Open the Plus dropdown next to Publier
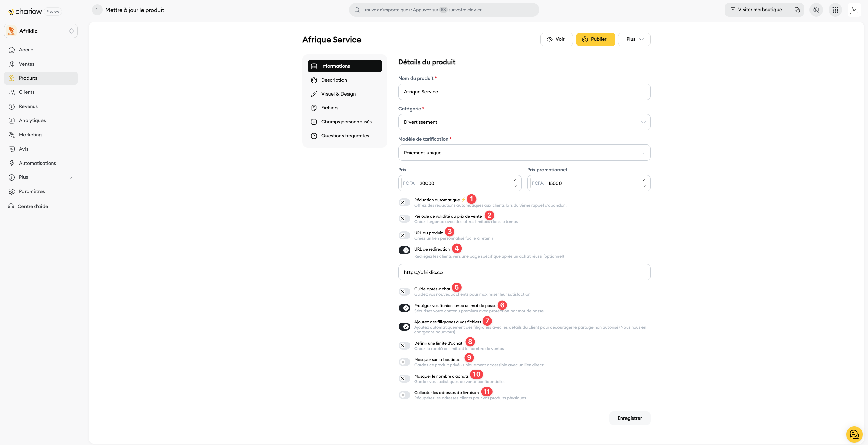This screenshot has width=868, height=445. [x=634, y=39]
